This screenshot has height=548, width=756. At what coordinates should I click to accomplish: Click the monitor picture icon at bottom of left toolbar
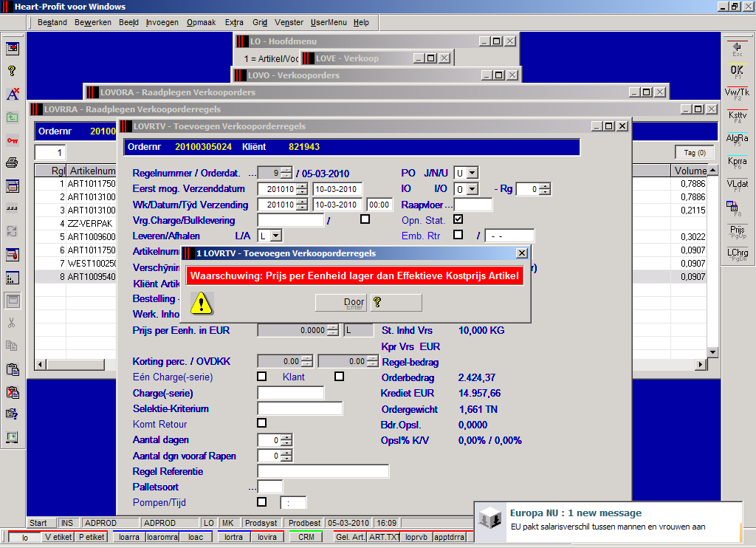click(12, 437)
